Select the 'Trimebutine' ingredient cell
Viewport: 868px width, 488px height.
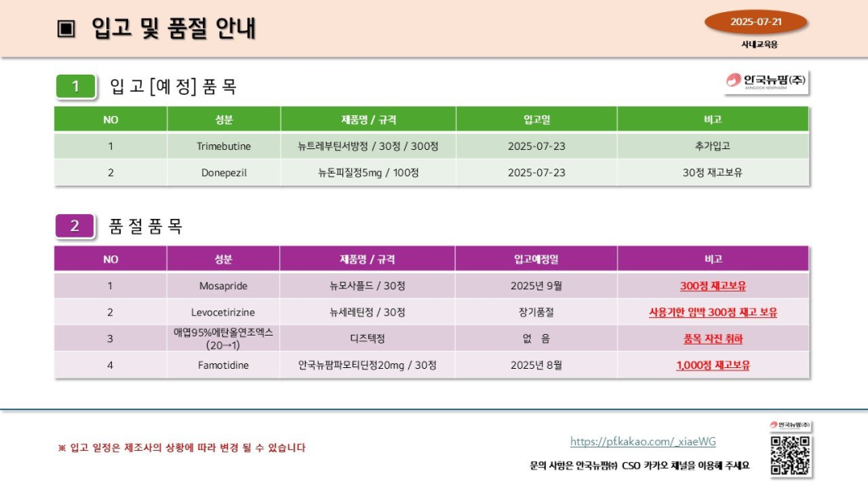pyautogui.click(x=224, y=146)
